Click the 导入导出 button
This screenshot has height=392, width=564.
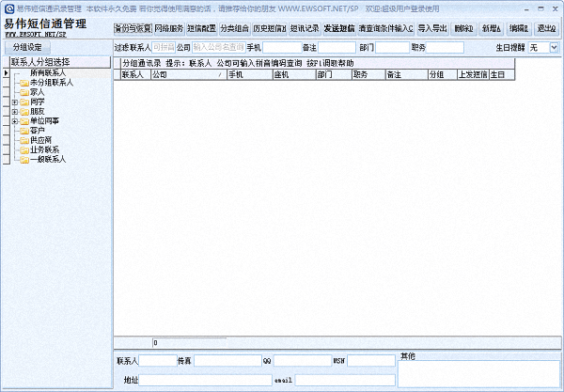pyautogui.click(x=432, y=28)
